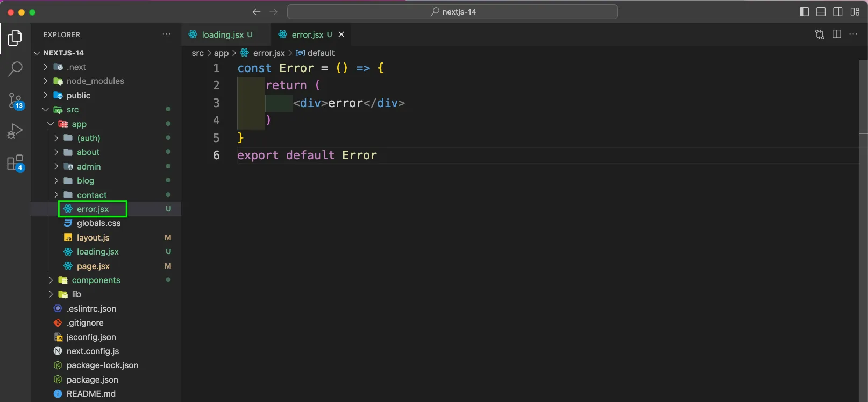This screenshot has width=868, height=402.
Task: Click the nextjs-14 command center search field
Action: pos(452,12)
